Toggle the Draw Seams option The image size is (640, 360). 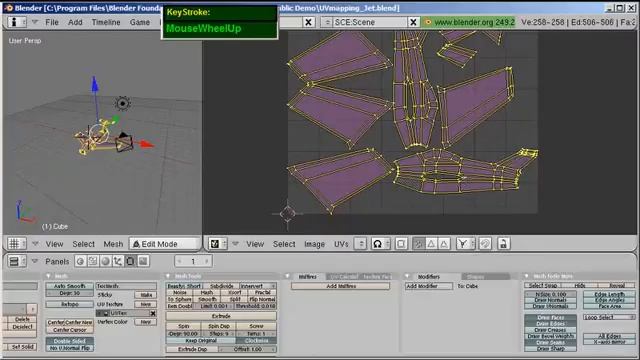[x=550, y=342]
